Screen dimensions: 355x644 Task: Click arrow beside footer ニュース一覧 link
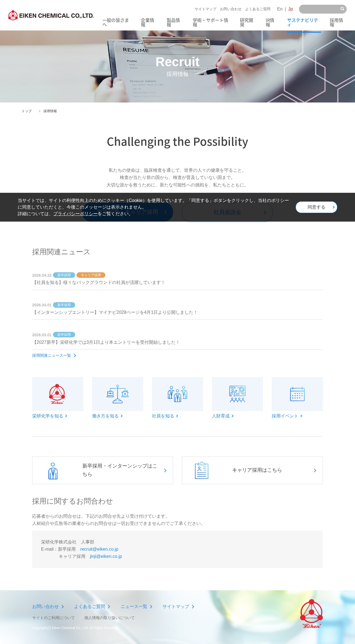coord(151,607)
